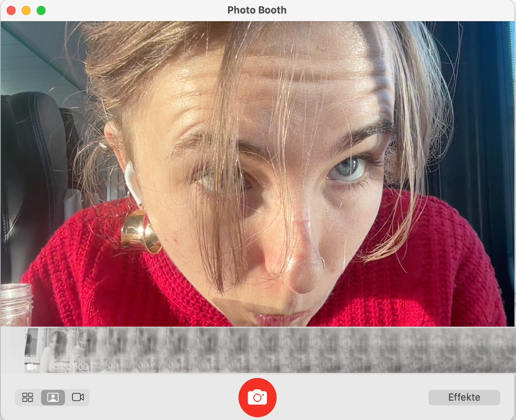This screenshot has width=516, height=420.
Task: Click the video camera badge on first thumbnail
Action: [31, 367]
